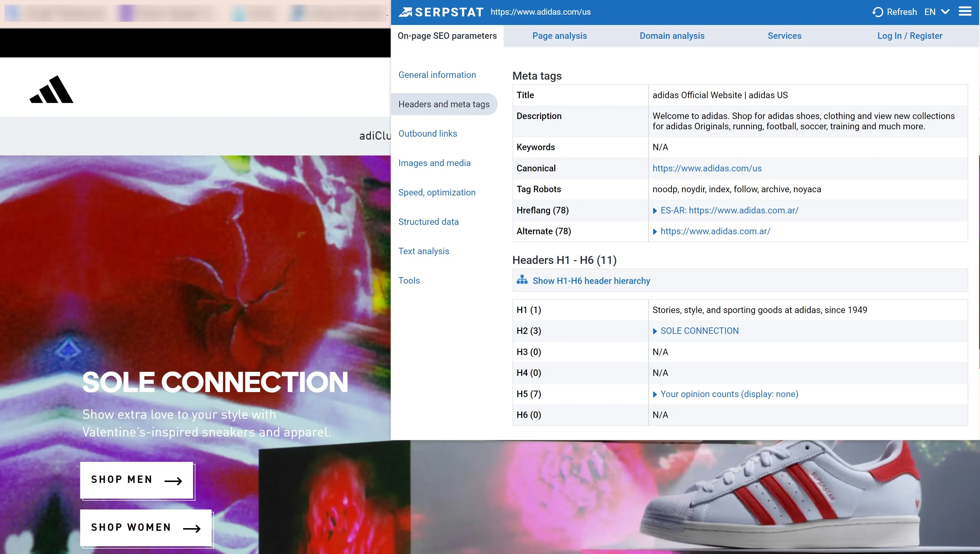The width and height of the screenshot is (980, 554).
Task: Click the Alternate https://www.adidas.com.ar/ link
Action: tap(715, 231)
